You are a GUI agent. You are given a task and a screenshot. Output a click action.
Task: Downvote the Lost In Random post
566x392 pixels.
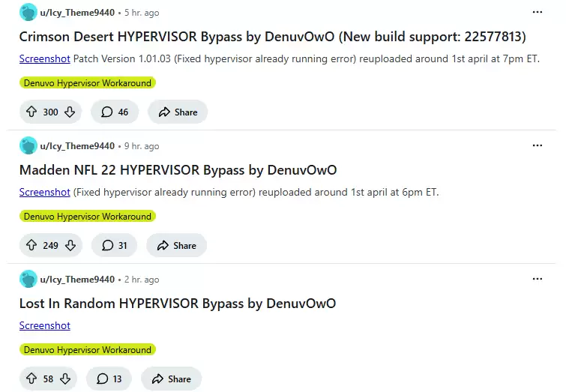click(65, 379)
